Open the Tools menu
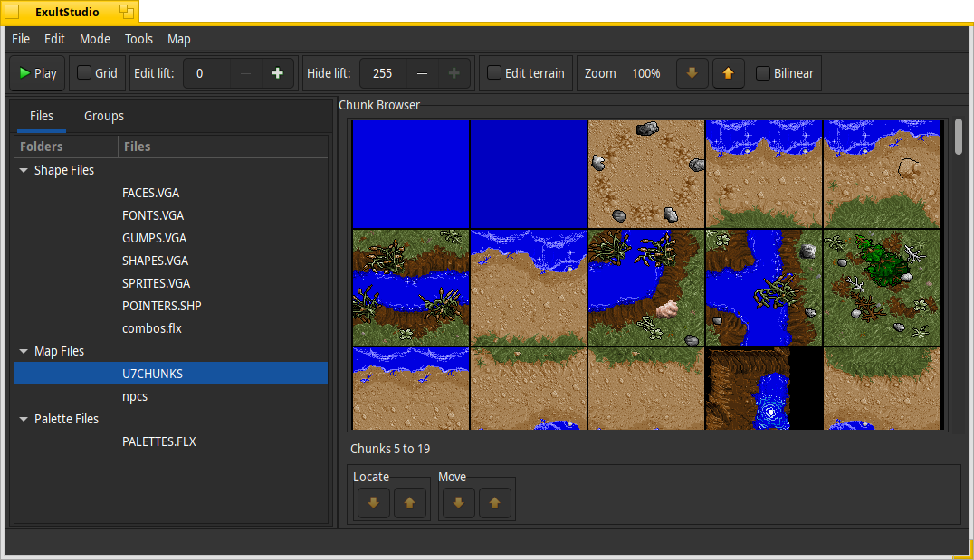 pyautogui.click(x=138, y=39)
